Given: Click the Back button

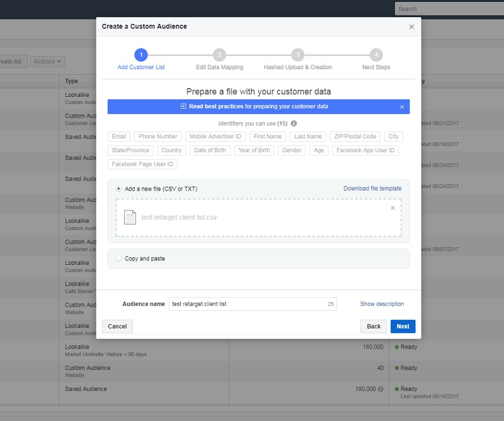Looking at the screenshot, I should 374,326.
